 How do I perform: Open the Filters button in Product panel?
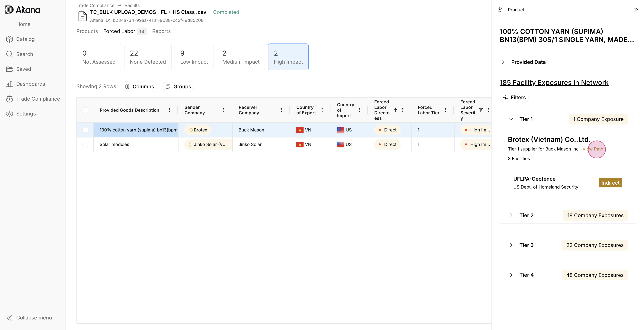[x=514, y=98]
